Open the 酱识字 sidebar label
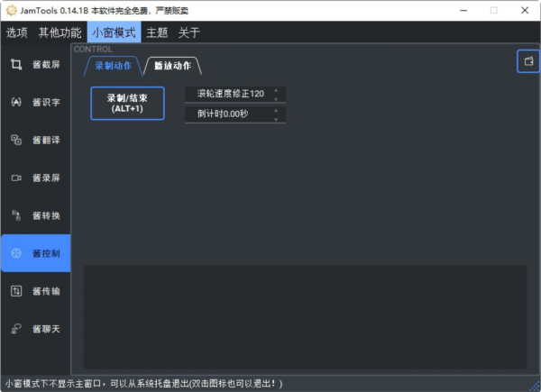The image size is (541, 392). [46, 103]
